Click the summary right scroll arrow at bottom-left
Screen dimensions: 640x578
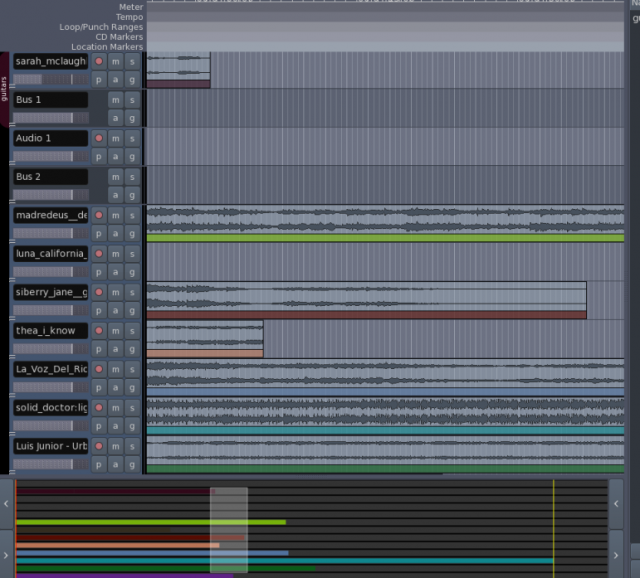point(7,553)
